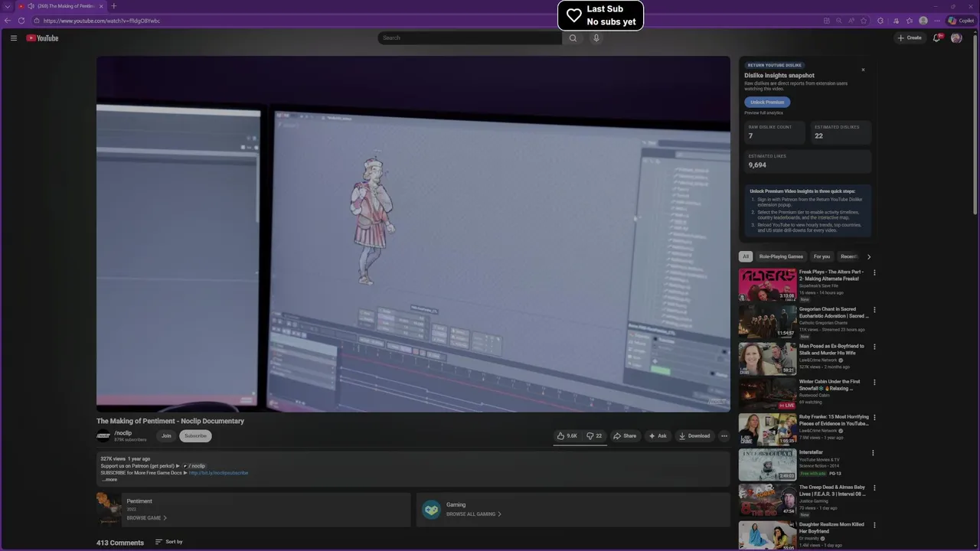Browse the Pentiment game card
980x551 pixels.
click(253, 510)
